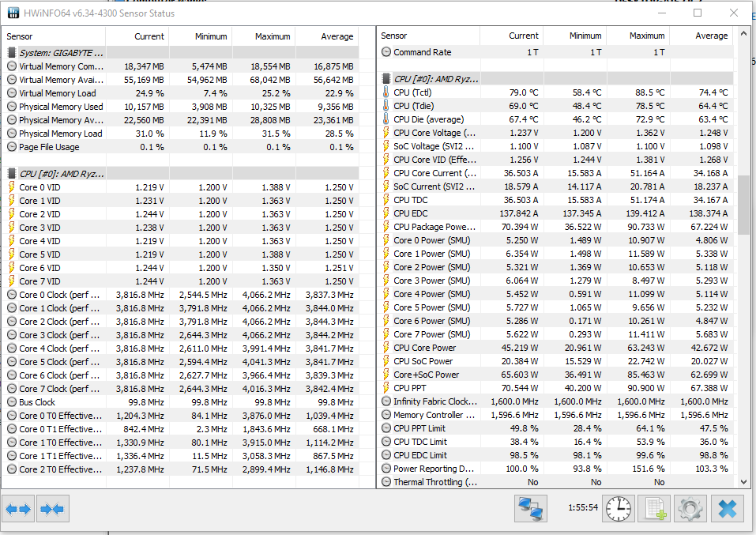Click the HWiNFO64 title bar app icon
Screen dimensions: 756x535
(13, 13)
